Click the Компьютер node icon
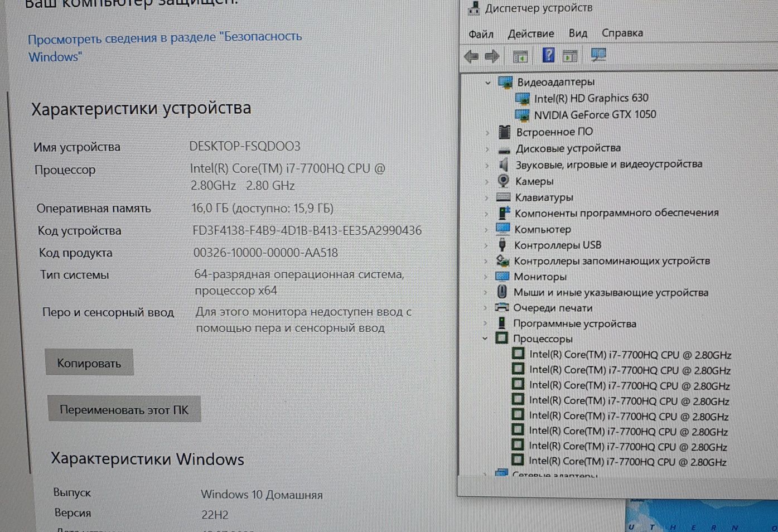The width and height of the screenshot is (778, 532). click(x=503, y=229)
